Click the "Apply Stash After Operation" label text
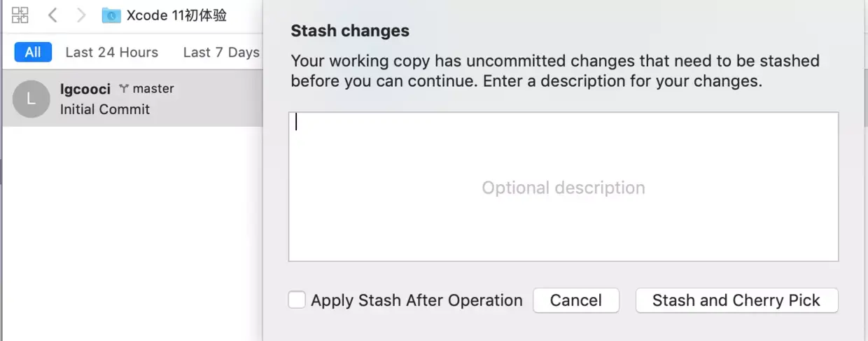The width and height of the screenshot is (868, 341). click(416, 300)
